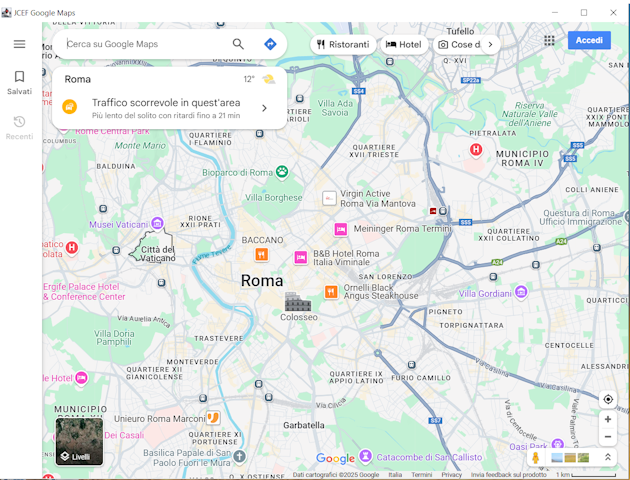Click the orange traffic status icon

coord(70,107)
